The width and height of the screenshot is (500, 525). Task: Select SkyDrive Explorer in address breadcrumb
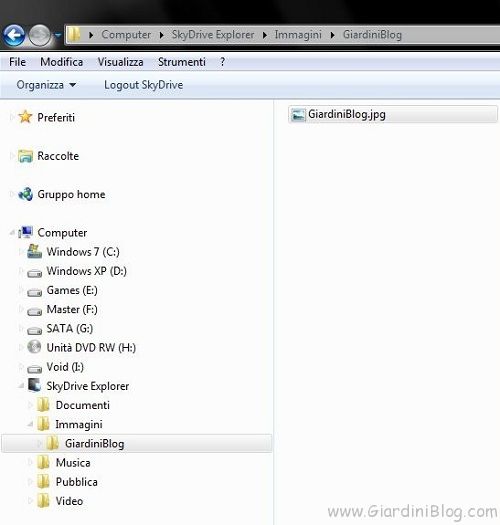213,34
